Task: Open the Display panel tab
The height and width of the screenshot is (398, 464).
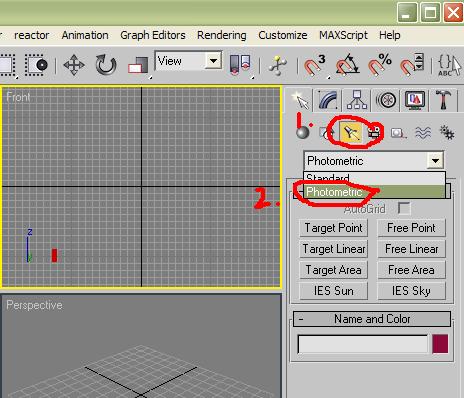Action: (x=415, y=100)
